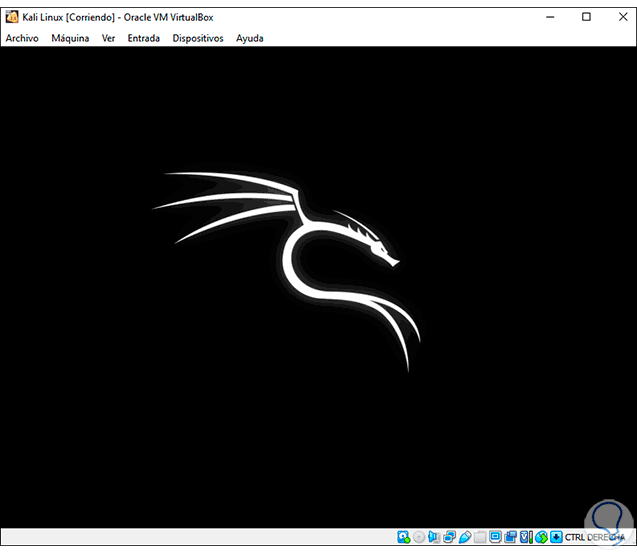Viewport: 637px width, 552px height.
Task: Click the hard disk activity status icon
Action: pyautogui.click(x=403, y=537)
